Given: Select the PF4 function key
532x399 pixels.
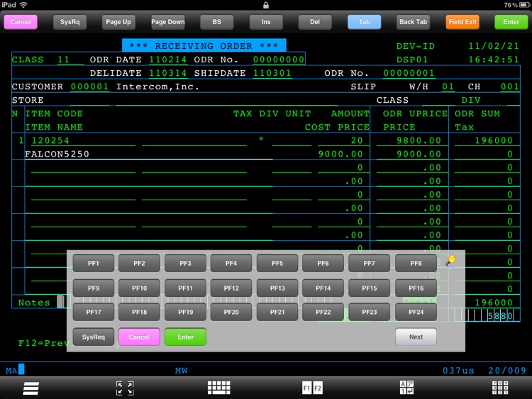Looking at the screenshot, I should tap(231, 263).
